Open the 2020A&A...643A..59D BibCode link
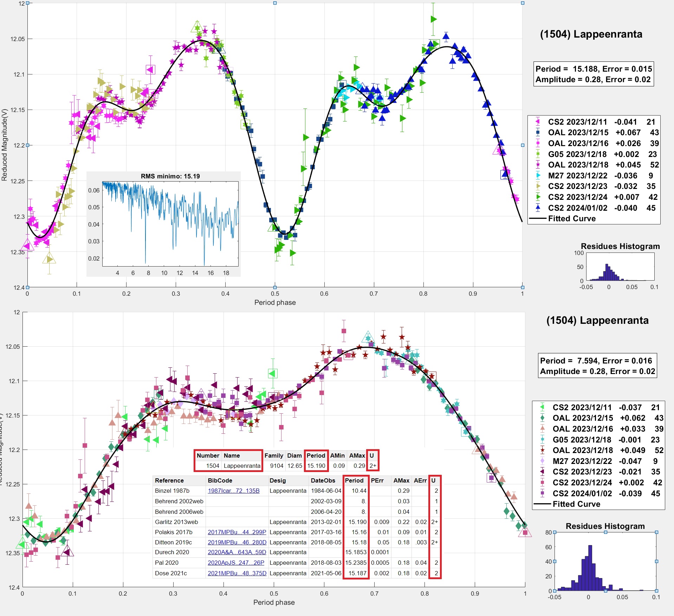The height and width of the screenshot is (616, 674). click(x=237, y=552)
